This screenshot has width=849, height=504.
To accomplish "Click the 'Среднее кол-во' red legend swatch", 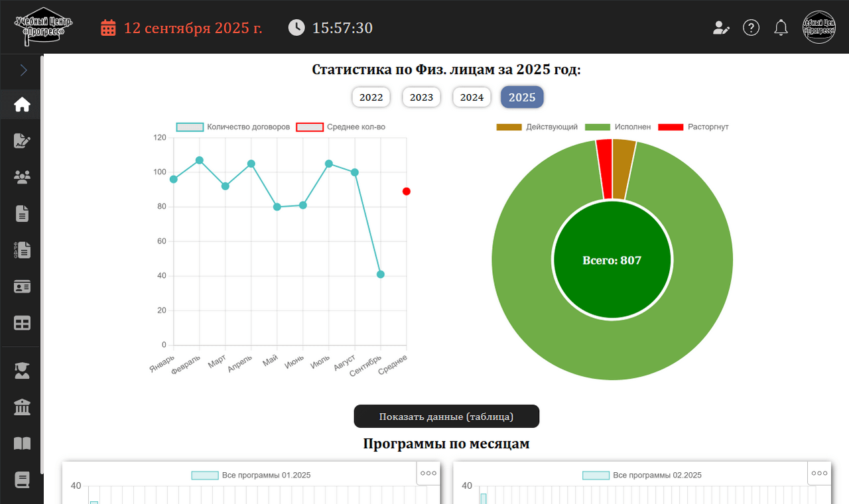I will (x=309, y=127).
